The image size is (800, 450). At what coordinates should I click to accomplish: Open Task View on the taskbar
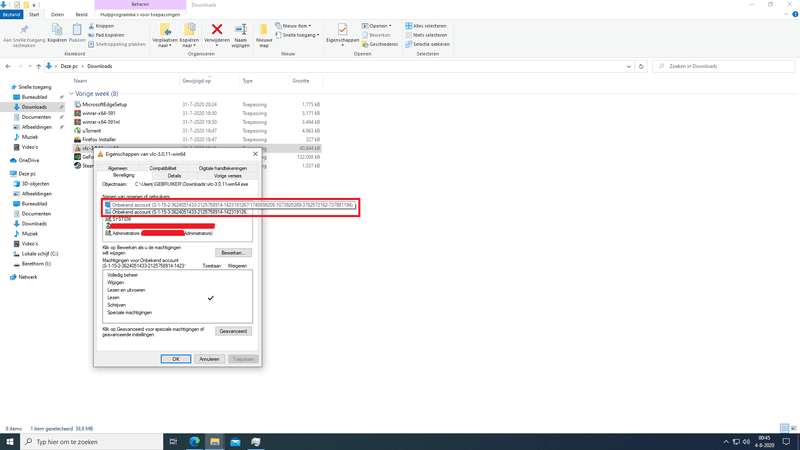click(x=173, y=442)
